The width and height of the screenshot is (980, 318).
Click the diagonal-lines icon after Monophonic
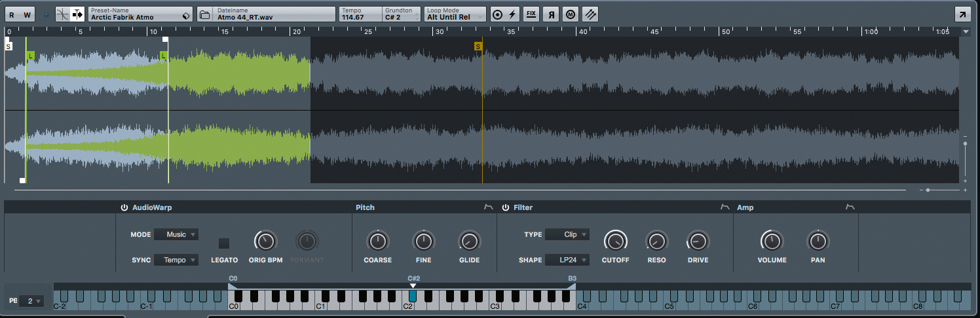(x=591, y=14)
